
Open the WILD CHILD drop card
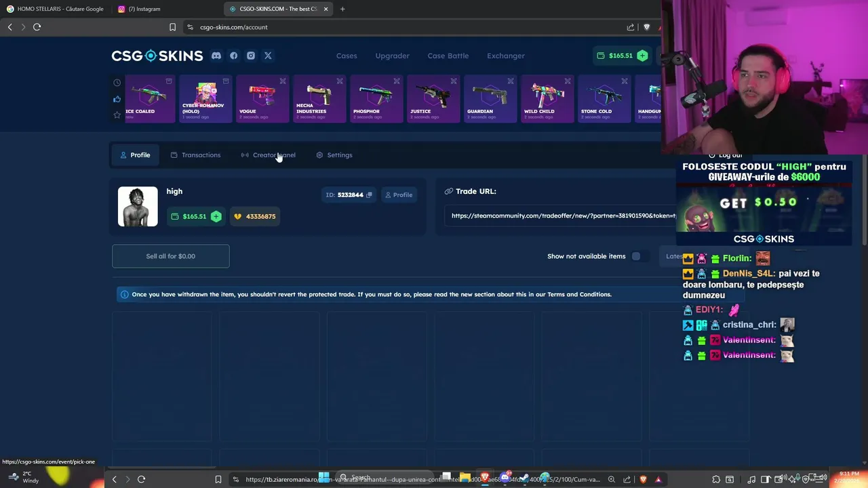[x=547, y=99]
